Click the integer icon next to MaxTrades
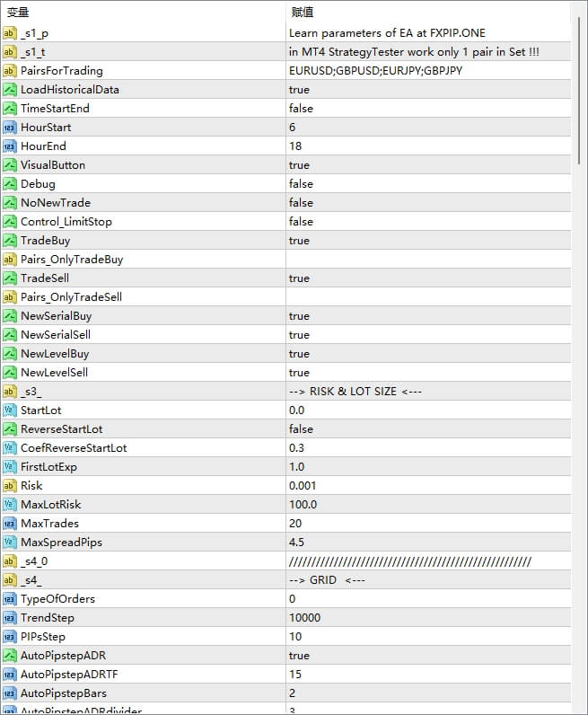The image size is (588, 715). tap(10, 524)
